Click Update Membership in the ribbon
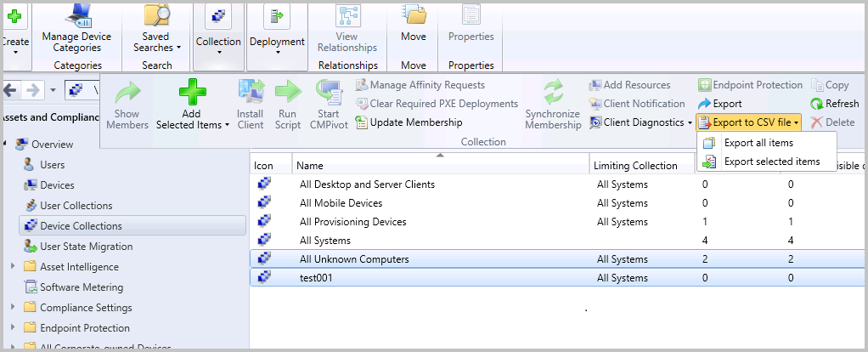Screen dimensions: 868x352 [x=408, y=122]
